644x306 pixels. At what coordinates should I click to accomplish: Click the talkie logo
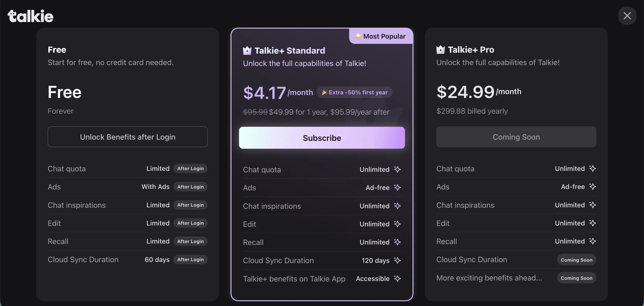coord(30,16)
